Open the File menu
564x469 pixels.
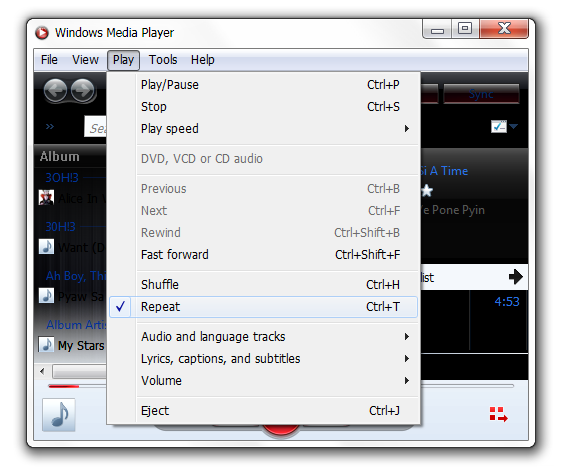[49, 60]
